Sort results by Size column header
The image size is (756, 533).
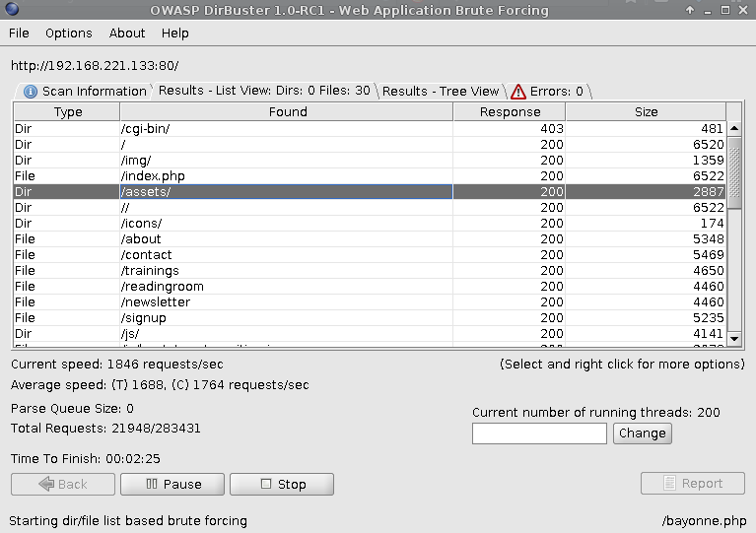point(646,111)
